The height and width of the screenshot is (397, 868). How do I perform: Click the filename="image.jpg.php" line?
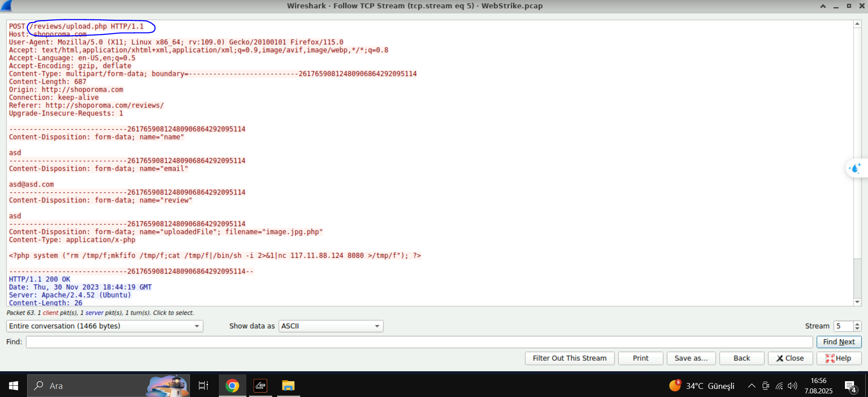click(166, 232)
